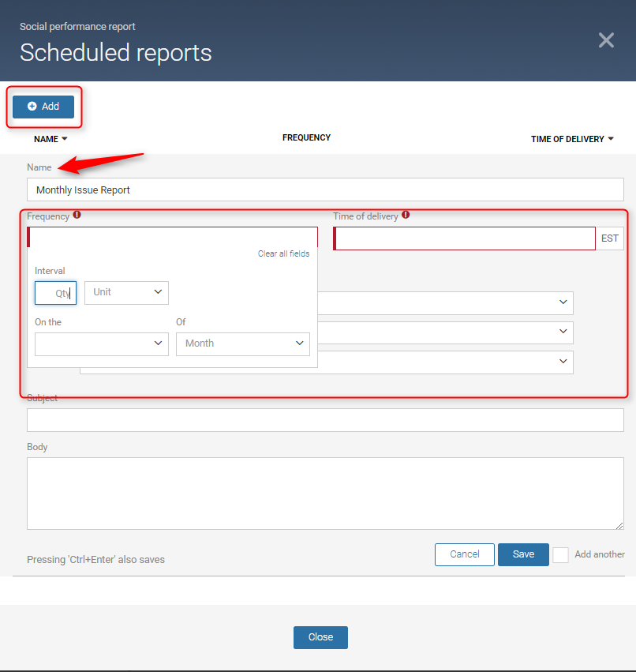Sort by the NAME column header
Viewport: 636px width, 672px height.
pyautogui.click(x=51, y=139)
